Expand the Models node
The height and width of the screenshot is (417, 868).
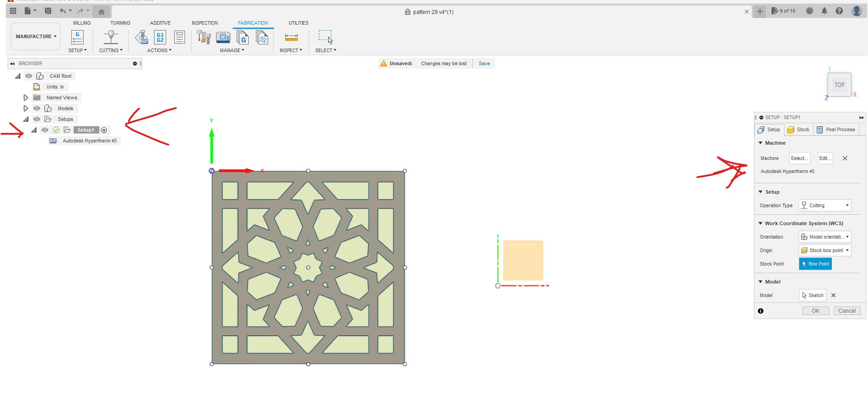(x=26, y=108)
